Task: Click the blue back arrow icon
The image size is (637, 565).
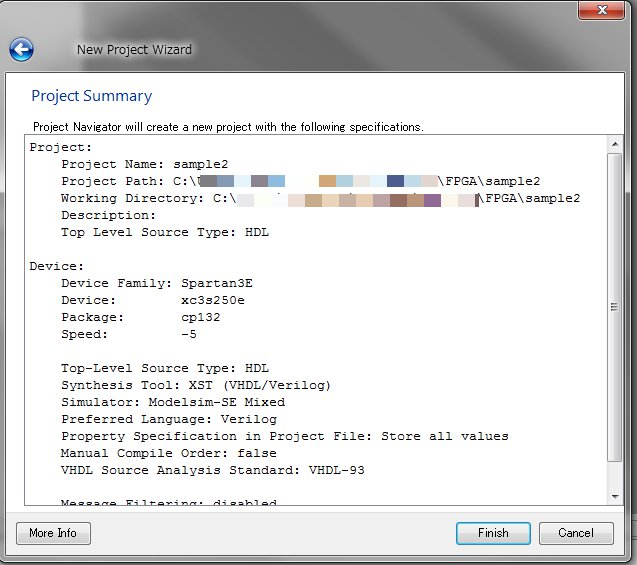Action: tap(21, 49)
